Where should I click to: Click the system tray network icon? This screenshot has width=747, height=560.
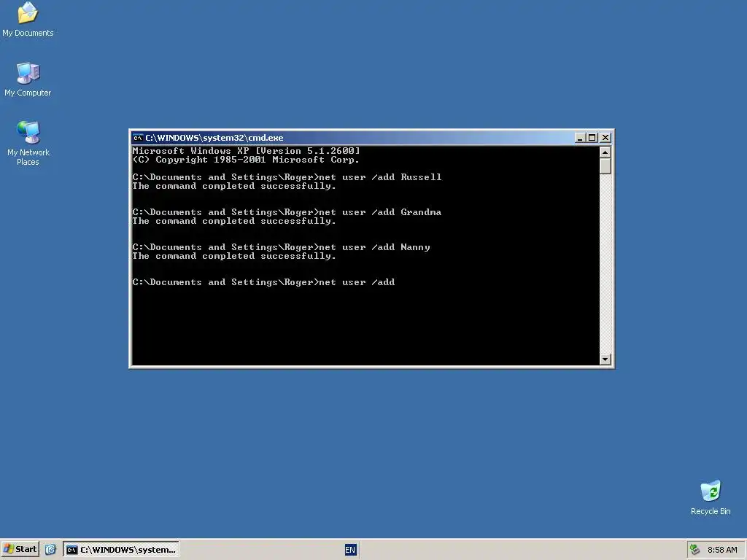pyautogui.click(x=695, y=550)
